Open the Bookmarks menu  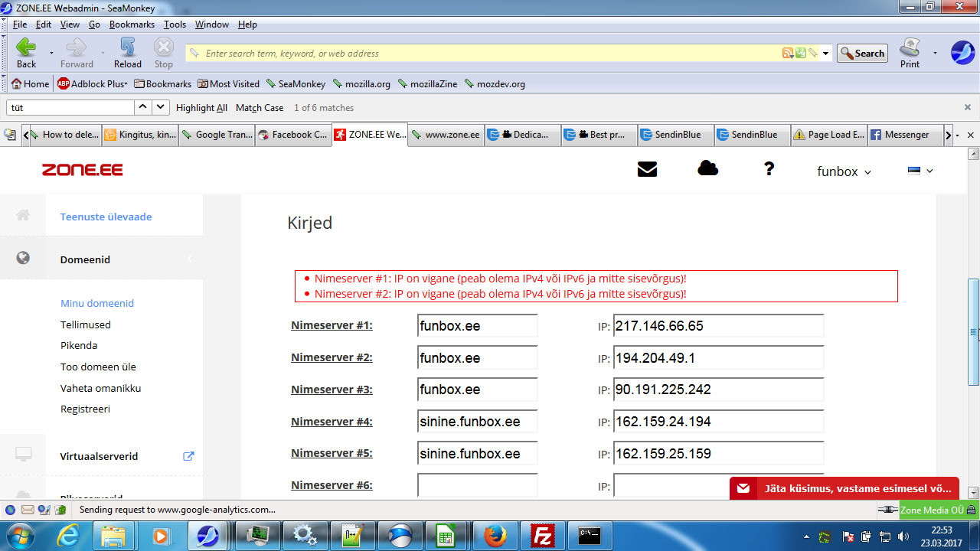[x=132, y=24]
